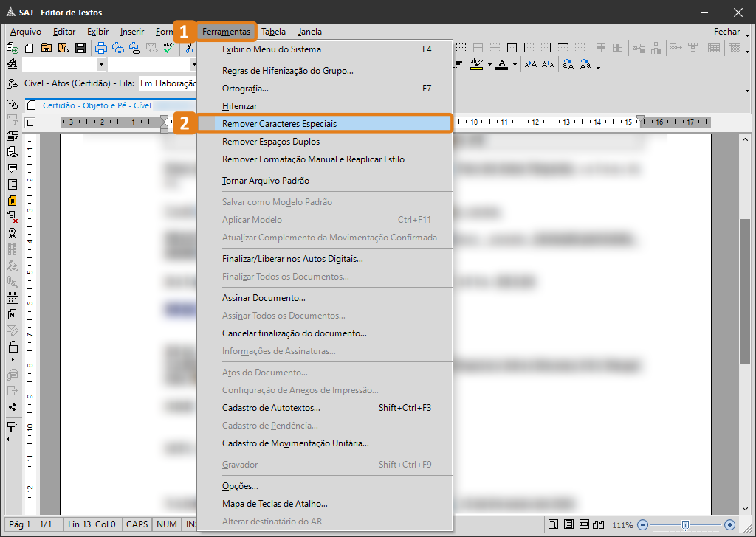Viewport: 756px width, 537px height.
Task: Click the vertical scrollbar thumb
Action: point(745,291)
